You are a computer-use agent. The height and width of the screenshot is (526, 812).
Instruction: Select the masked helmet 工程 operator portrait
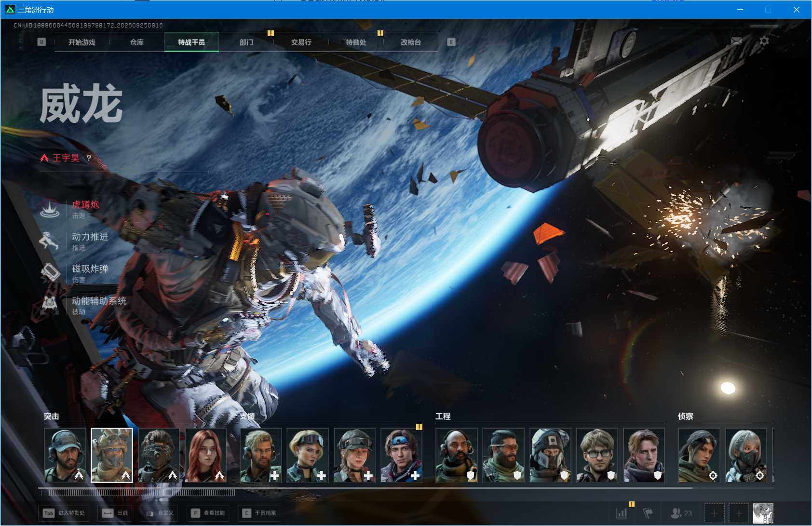coord(550,455)
